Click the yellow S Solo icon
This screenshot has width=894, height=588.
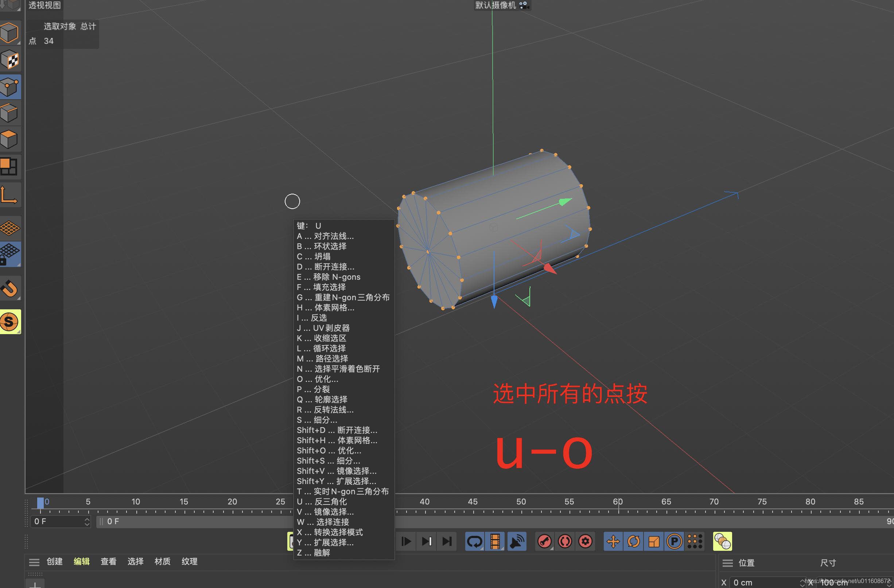click(x=10, y=322)
